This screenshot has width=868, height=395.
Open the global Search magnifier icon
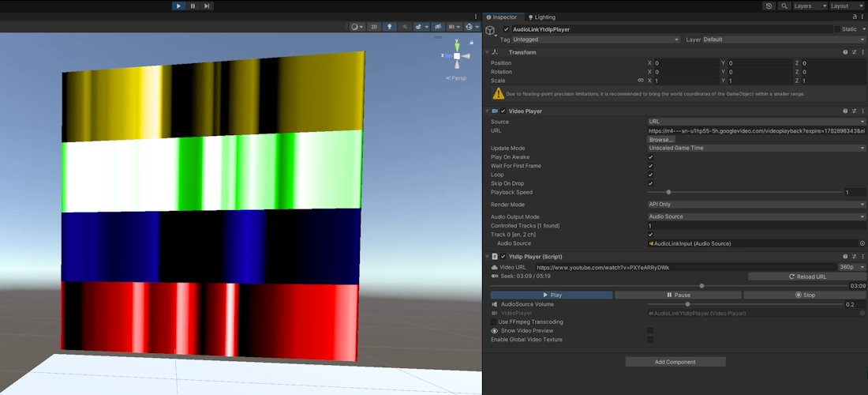click(784, 6)
